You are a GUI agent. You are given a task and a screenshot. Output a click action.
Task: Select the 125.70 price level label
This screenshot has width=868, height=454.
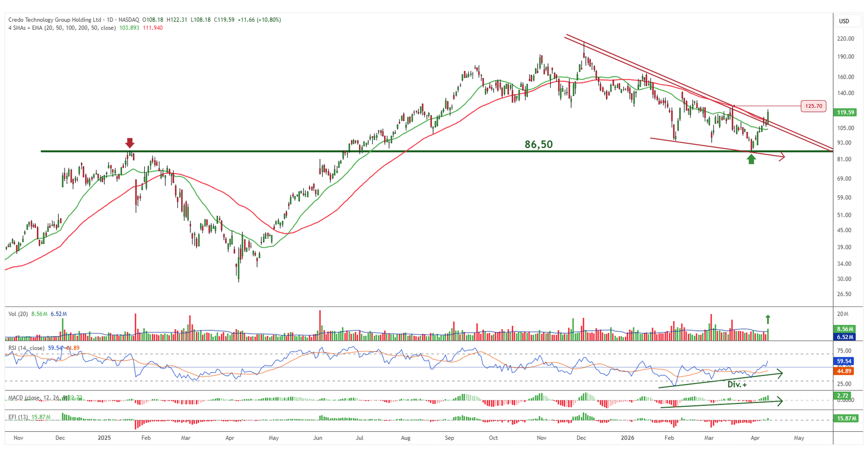pos(813,106)
